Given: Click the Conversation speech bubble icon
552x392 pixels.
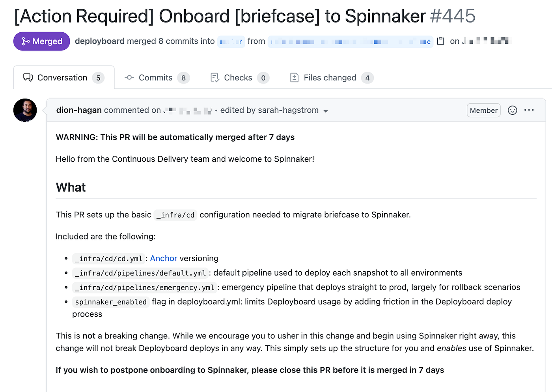Looking at the screenshot, I should pos(28,78).
